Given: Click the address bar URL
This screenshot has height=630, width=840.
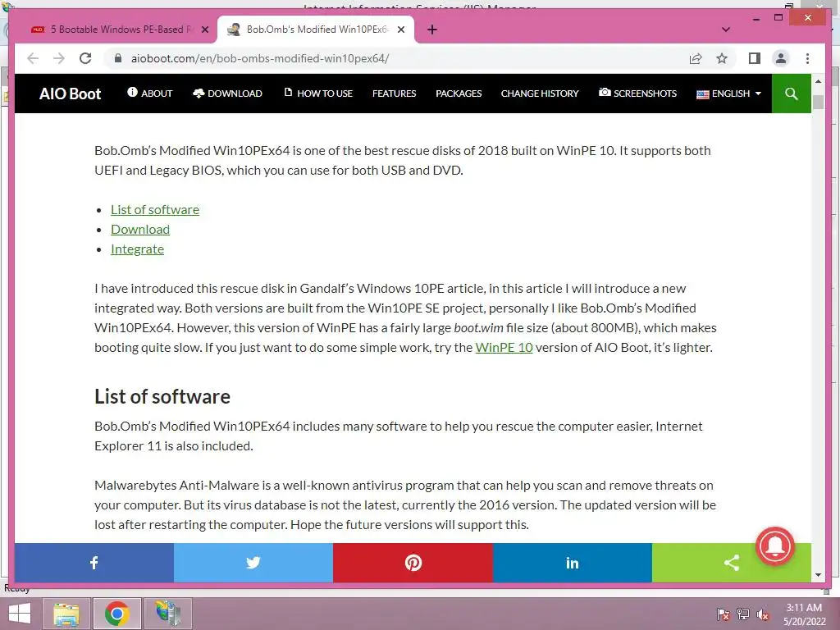Looking at the screenshot, I should pyautogui.click(x=260, y=58).
